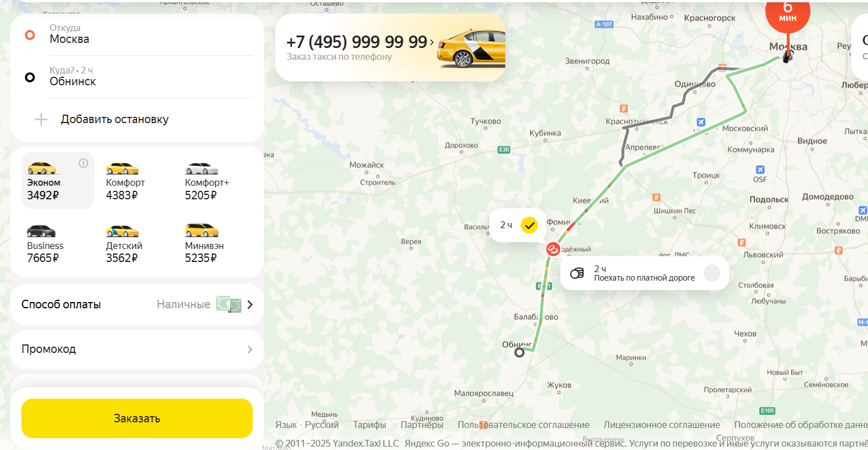The height and width of the screenshot is (450, 868).
Task: Choose the Минивэн tariff icon
Action: click(x=201, y=230)
